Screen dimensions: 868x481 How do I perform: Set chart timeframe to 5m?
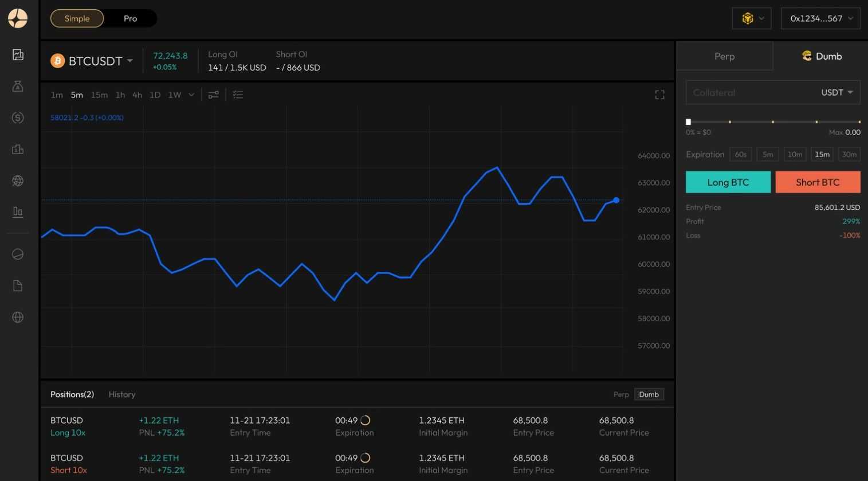(77, 95)
